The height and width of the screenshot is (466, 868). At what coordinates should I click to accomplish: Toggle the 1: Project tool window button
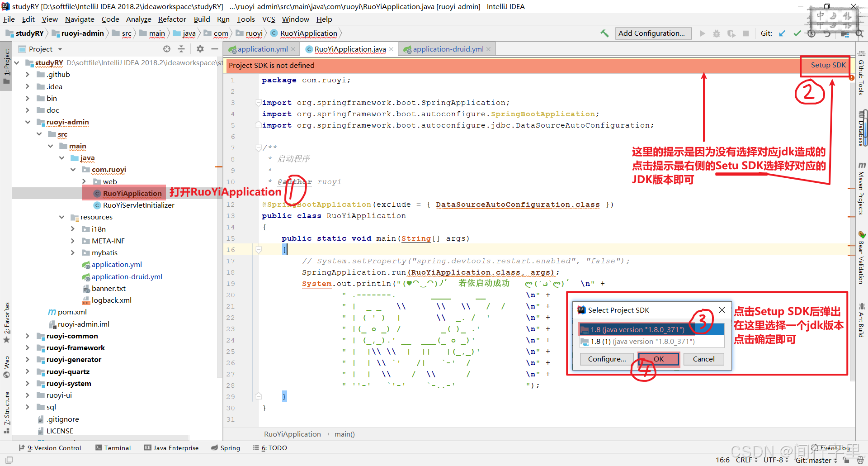pyautogui.click(x=6, y=66)
